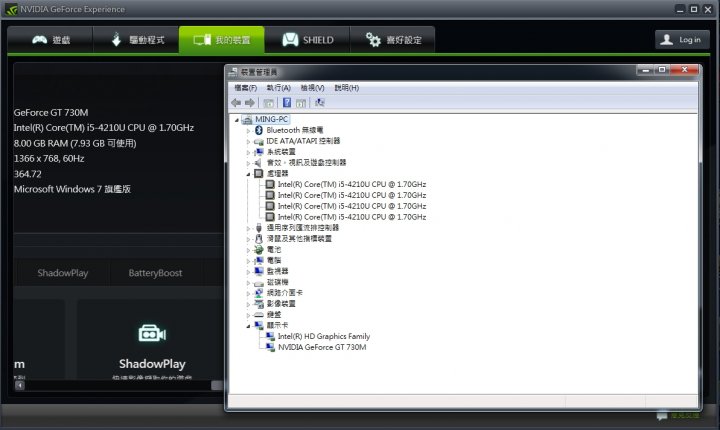This screenshot has height=430, width=720.
Task: Click the GeForce GT 730M text
Action: coord(51,113)
